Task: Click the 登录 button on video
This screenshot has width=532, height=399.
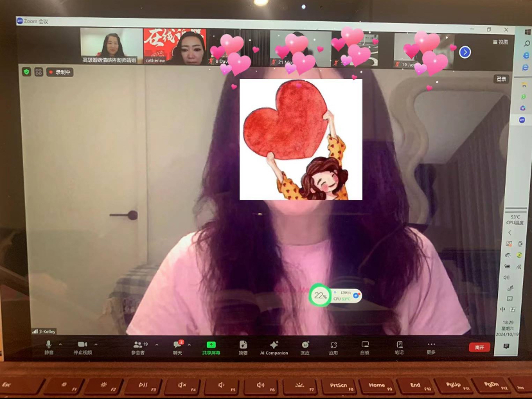Action: pos(501,79)
